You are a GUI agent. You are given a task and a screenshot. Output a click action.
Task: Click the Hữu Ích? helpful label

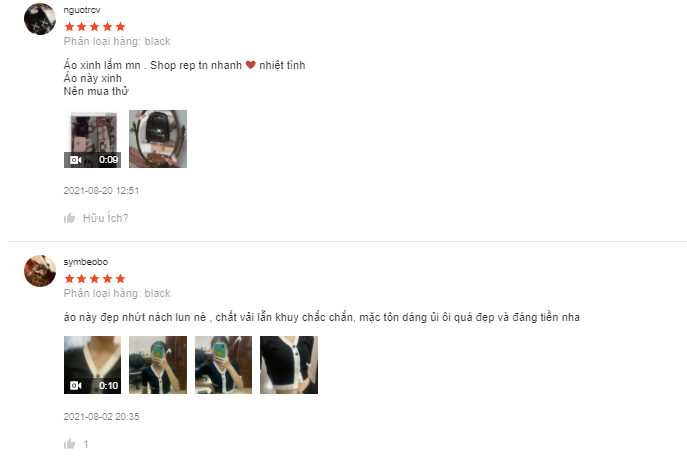click(106, 218)
